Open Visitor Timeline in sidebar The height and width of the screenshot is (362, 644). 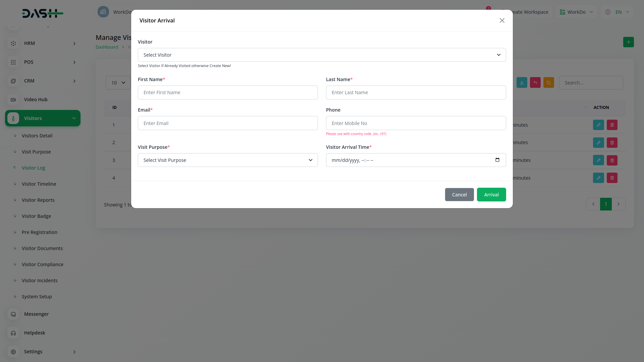point(39,184)
